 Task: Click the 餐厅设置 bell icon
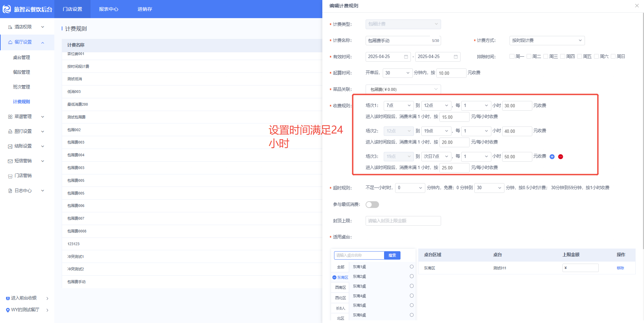pos(10,42)
